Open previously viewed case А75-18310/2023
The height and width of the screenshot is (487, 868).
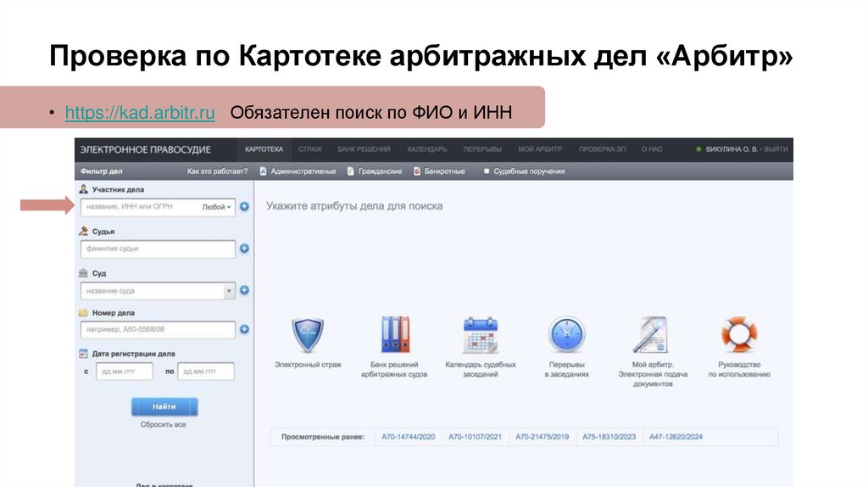click(609, 437)
